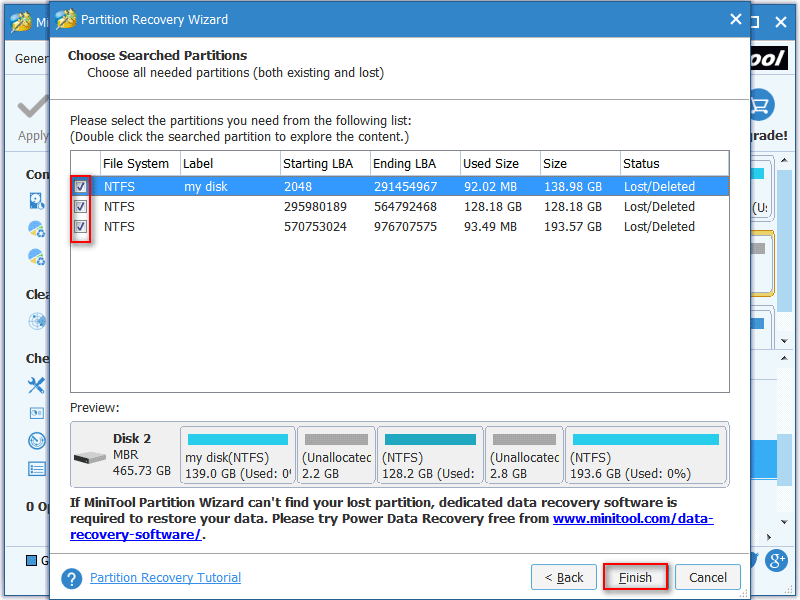
Task: Click the Disk 2 drive icon in preview
Action: (x=89, y=457)
